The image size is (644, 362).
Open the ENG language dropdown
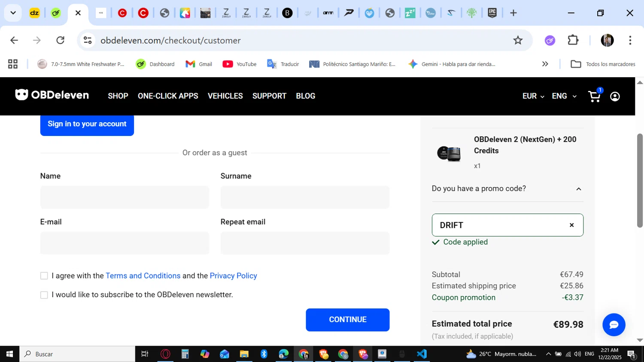coord(564,96)
